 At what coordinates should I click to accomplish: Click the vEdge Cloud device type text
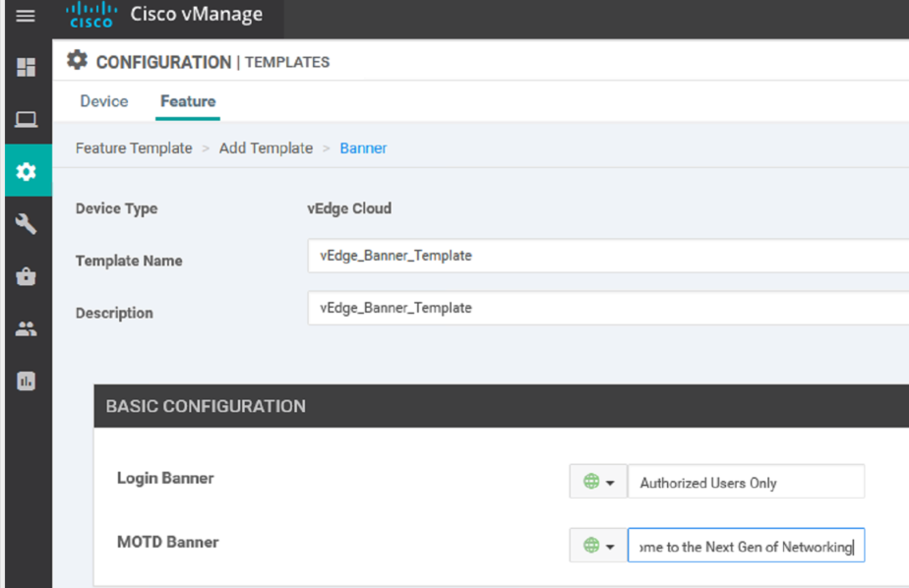tap(349, 208)
